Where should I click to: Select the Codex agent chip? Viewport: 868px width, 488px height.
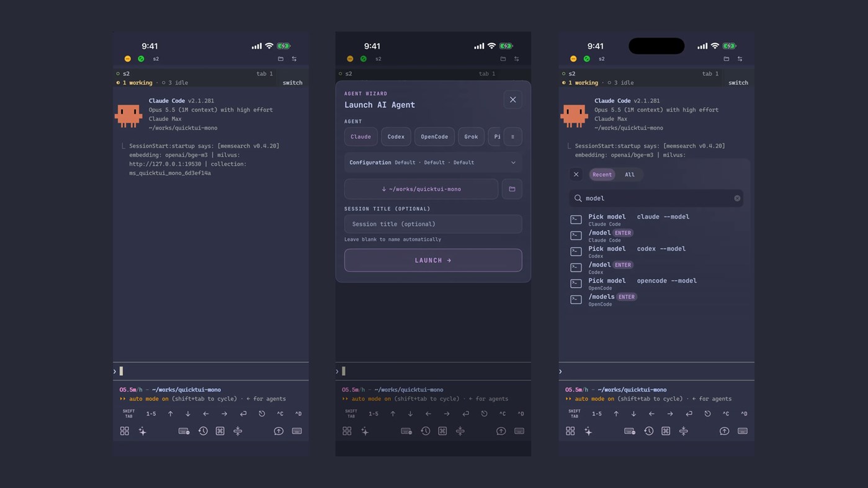[396, 136]
